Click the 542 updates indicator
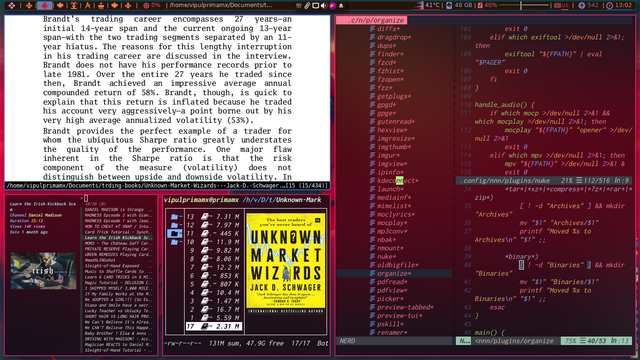The width and height of the screenshot is (640, 360). click(588, 5)
